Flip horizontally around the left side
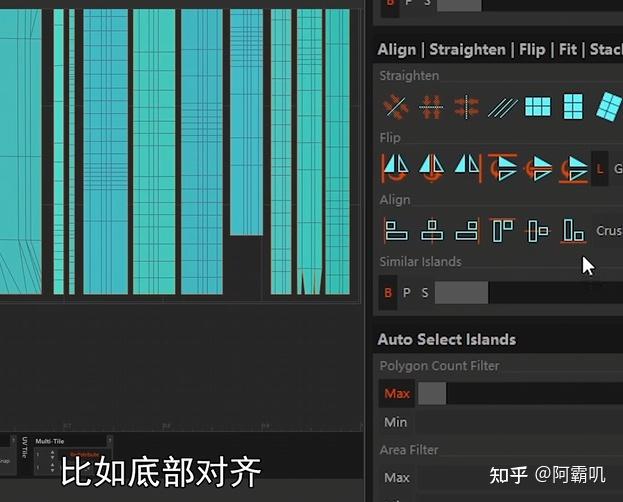 click(x=395, y=169)
